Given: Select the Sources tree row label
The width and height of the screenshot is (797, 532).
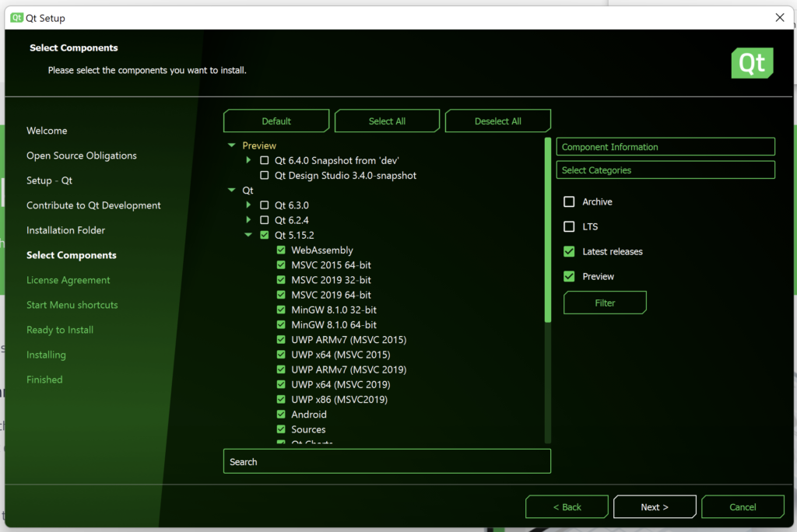Looking at the screenshot, I should coord(308,429).
